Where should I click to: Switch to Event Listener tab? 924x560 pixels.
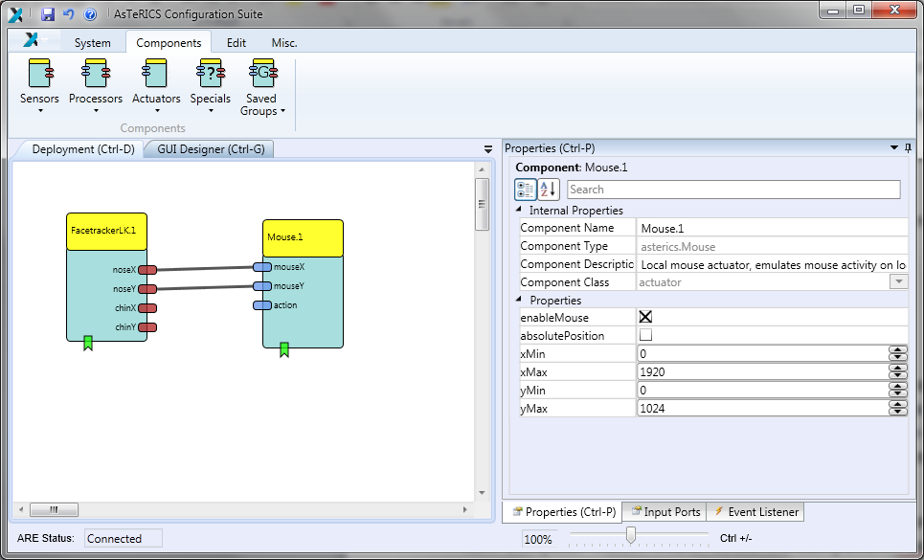click(x=756, y=512)
